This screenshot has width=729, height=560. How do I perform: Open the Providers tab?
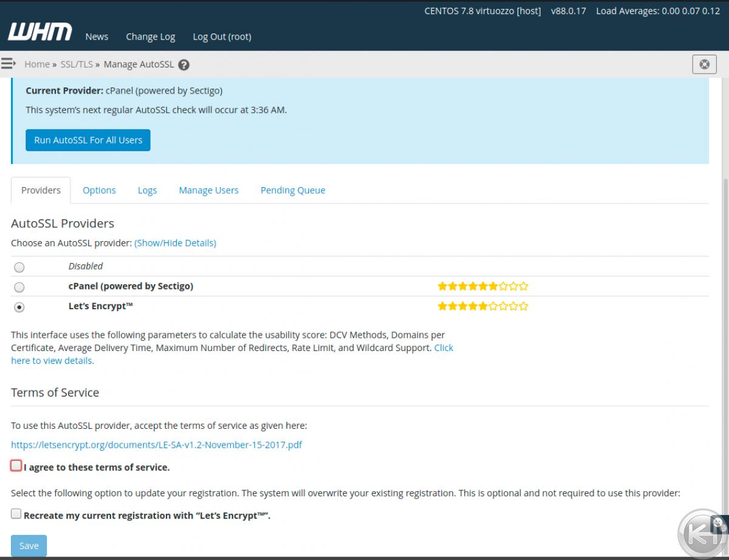(41, 190)
